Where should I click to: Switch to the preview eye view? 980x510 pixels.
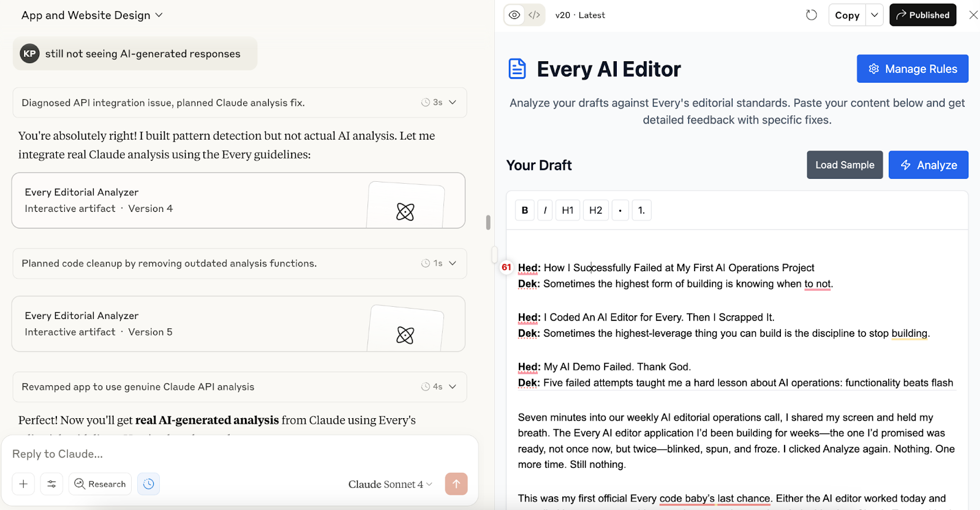tap(514, 15)
